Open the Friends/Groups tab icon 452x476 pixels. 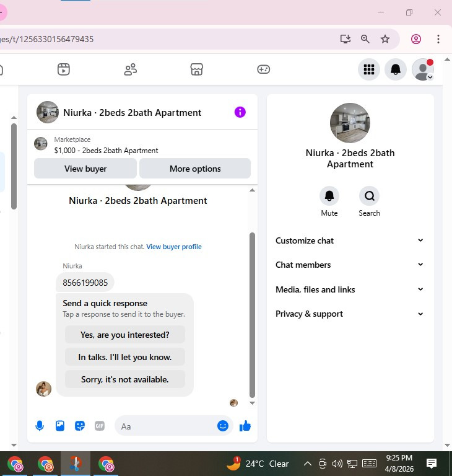tap(131, 69)
